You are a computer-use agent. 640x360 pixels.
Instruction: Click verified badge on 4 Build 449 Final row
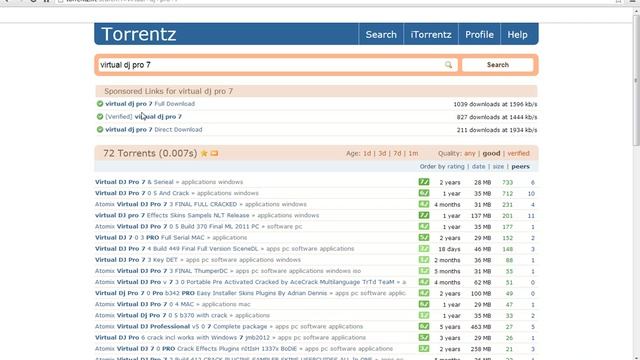(424, 249)
